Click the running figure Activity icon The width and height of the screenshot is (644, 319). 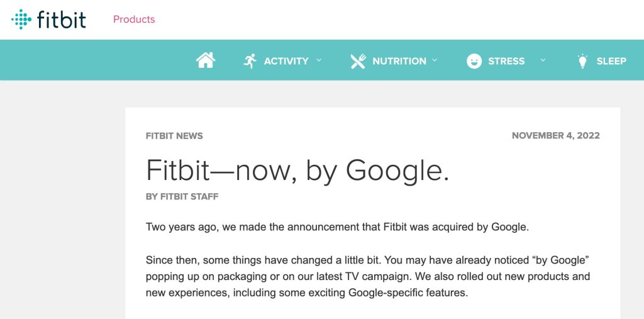250,61
